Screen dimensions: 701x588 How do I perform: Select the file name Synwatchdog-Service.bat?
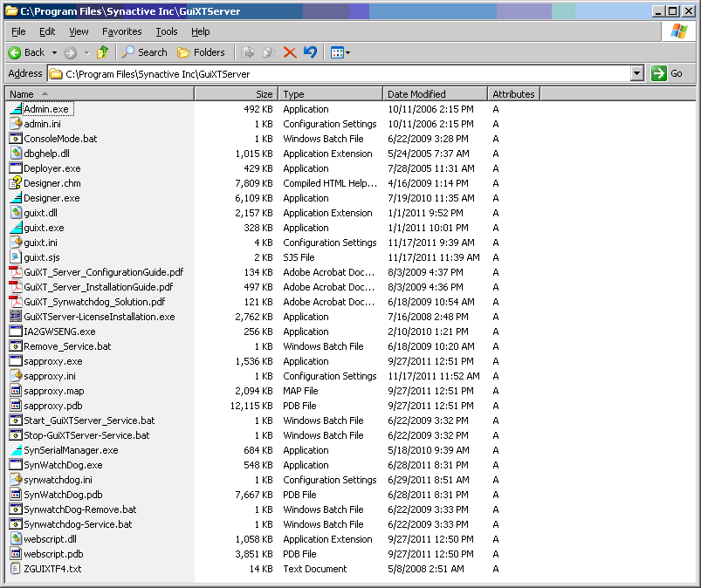78,524
